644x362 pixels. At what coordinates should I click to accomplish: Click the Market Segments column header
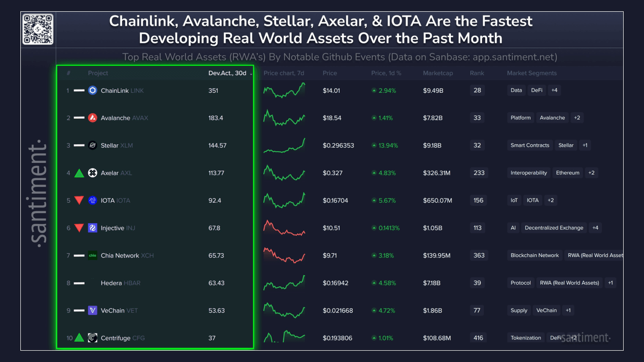click(532, 73)
